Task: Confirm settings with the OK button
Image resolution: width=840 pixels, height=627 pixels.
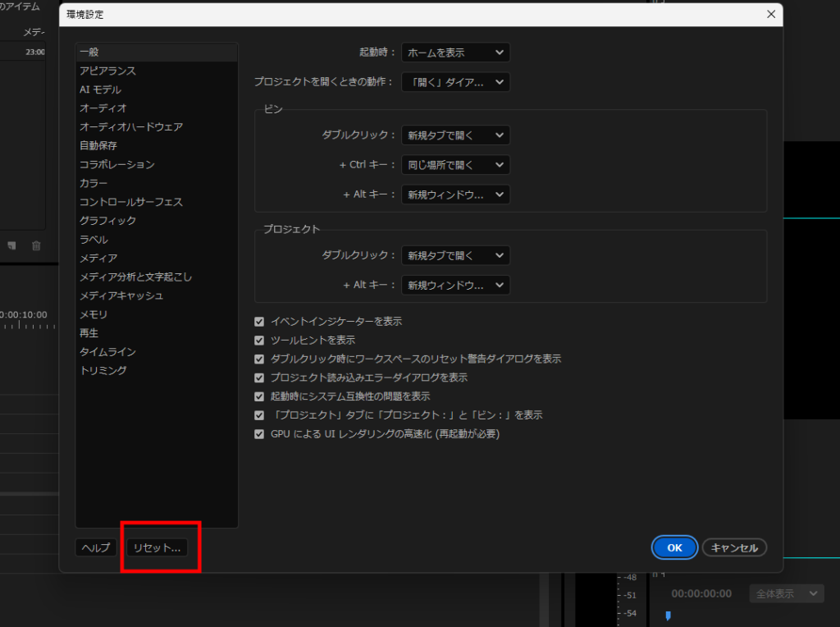Action: pyautogui.click(x=674, y=547)
